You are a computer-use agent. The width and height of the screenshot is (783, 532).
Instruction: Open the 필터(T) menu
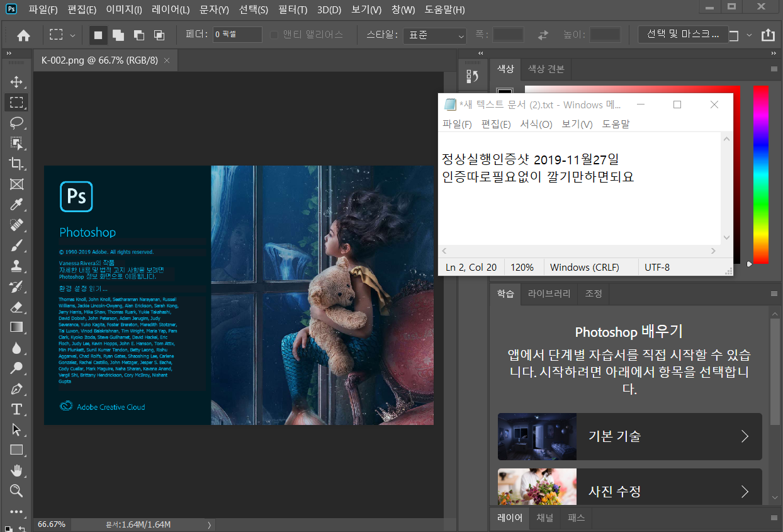[293, 10]
